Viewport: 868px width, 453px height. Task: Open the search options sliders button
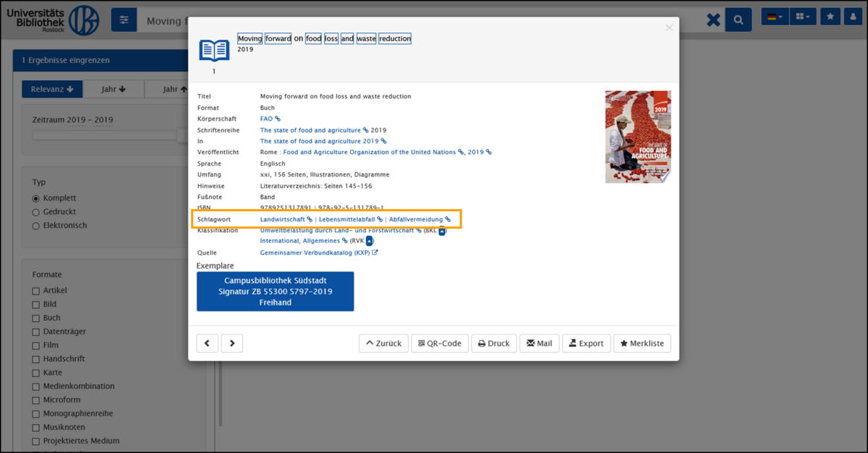[x=124, y=20]
